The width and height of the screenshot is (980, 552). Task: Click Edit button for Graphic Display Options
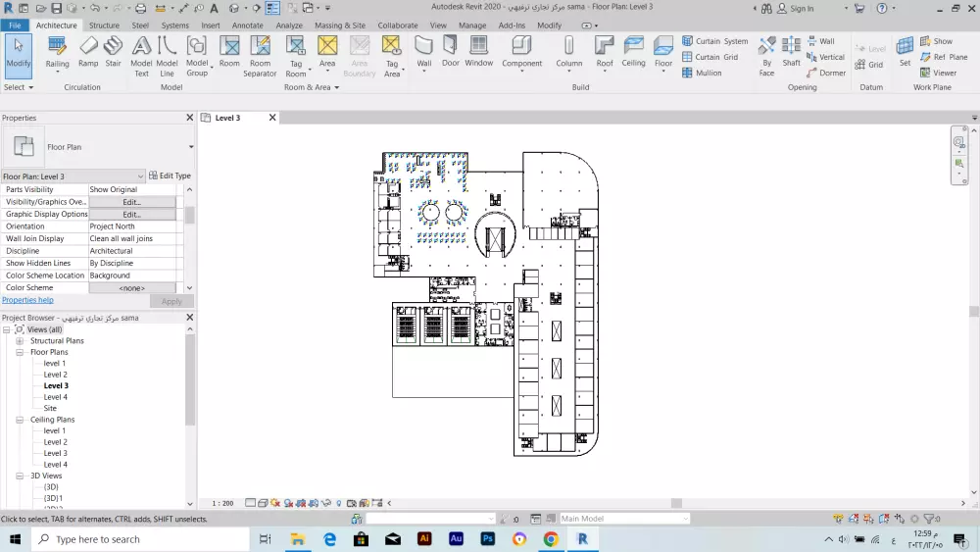132,214
